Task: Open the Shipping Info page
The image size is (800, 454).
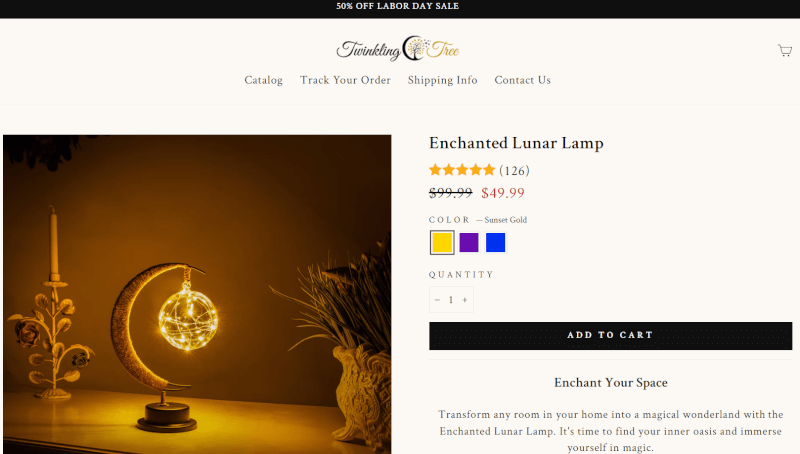Action: pyautogui.click(x=442, y=80)
